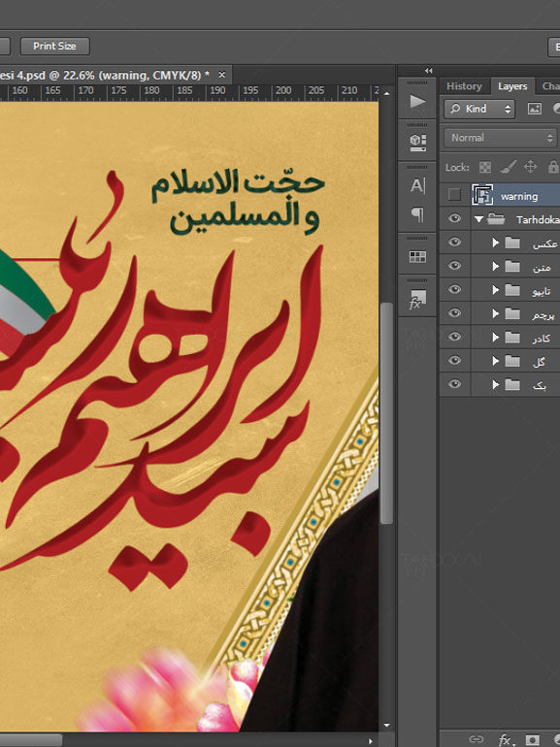Open the Add layer style fx menu

click(507, 740)
